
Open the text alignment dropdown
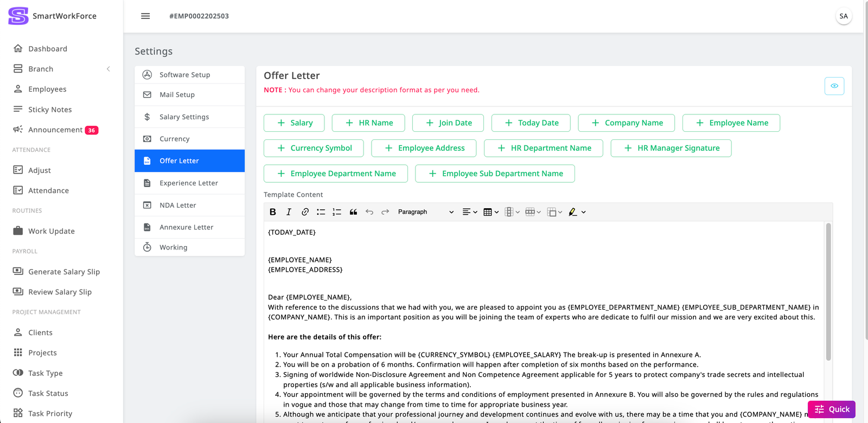pos(469,212)
